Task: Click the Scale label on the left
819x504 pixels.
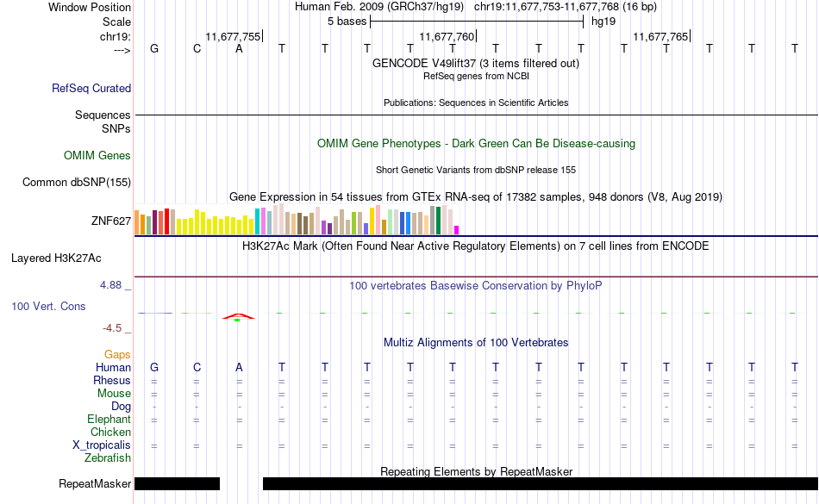Action: (x=116, y=22)
